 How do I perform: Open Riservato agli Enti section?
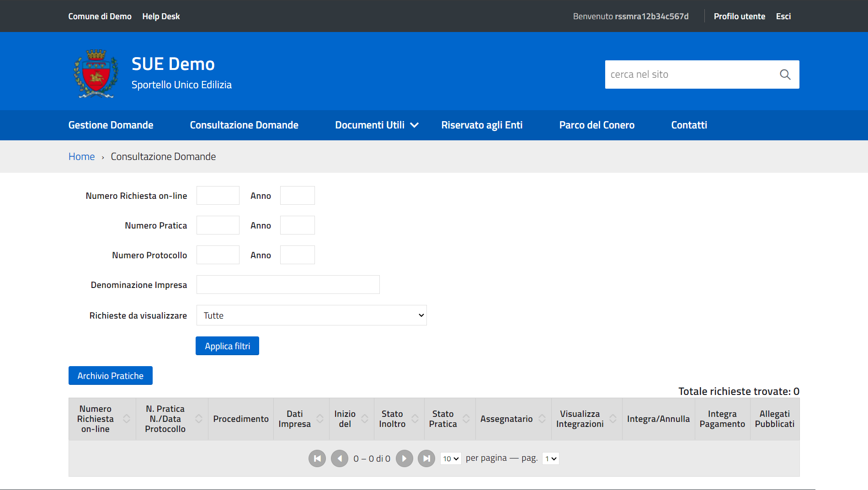click(481, 125)
